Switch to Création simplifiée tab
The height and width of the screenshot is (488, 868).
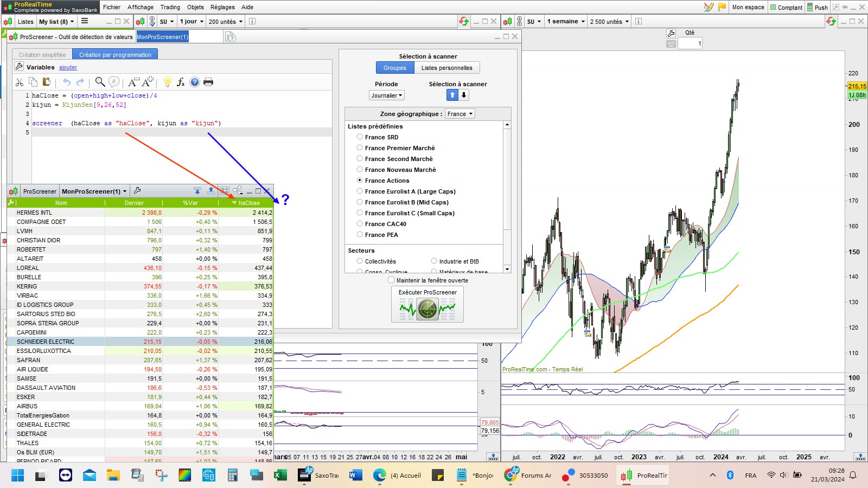coord(42,55)
